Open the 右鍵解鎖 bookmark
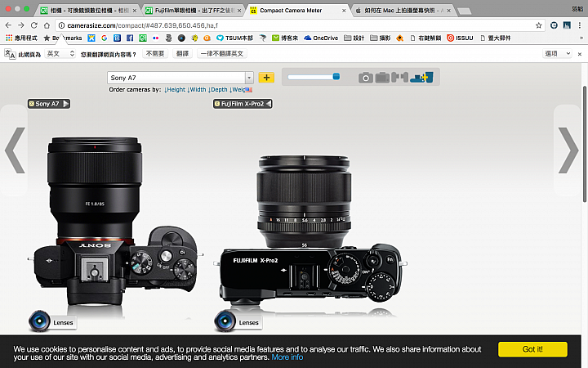Image resolution: width=588 pixels, height=368 pixels. (425, 38)
